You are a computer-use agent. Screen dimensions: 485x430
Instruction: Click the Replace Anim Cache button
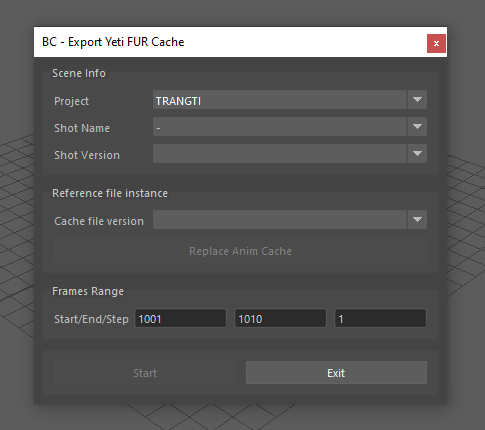(x=240, y=251)
